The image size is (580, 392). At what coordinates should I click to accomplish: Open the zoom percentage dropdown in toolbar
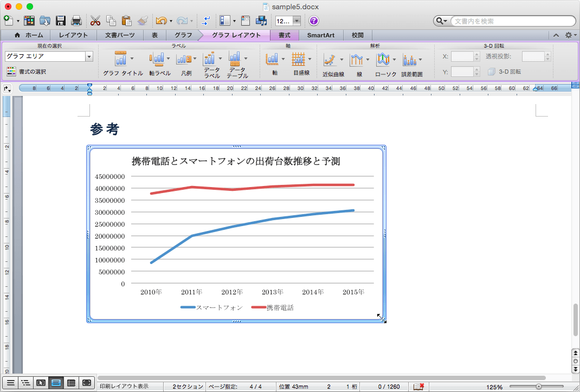297,21
